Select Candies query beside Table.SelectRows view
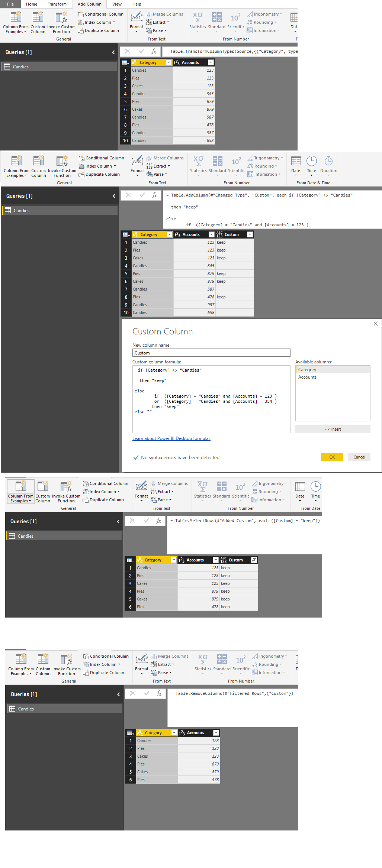Image resolution: width=382 pixels, height=868 pixels. [64, 536]
